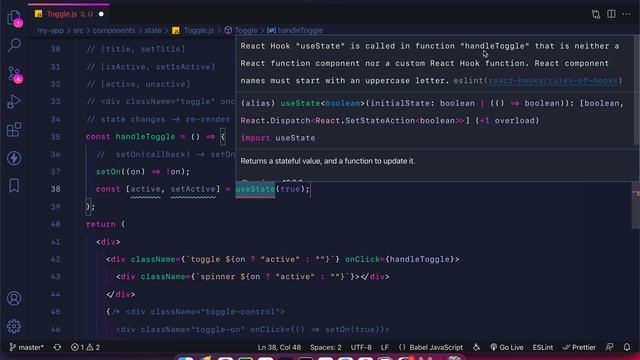Click setOn call on line 37

(x=108, y=172)
